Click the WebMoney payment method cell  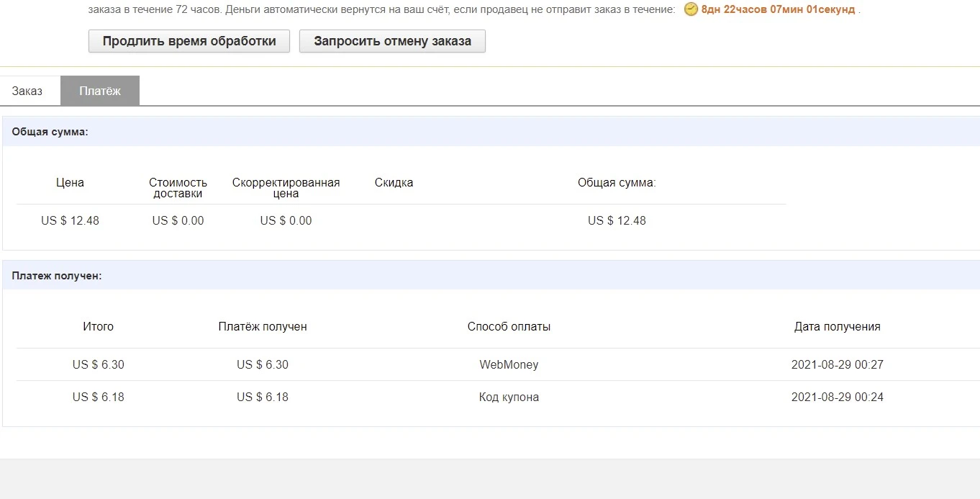(x=509, y=364)
